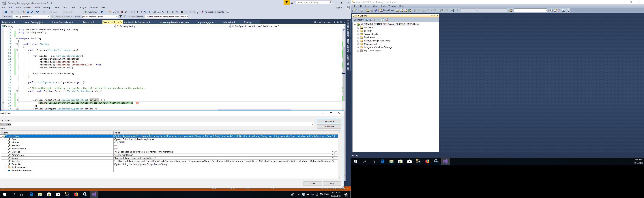
Task: Click the Disconnect icon in Object Explorer toolbar
Action: [370, 20]
